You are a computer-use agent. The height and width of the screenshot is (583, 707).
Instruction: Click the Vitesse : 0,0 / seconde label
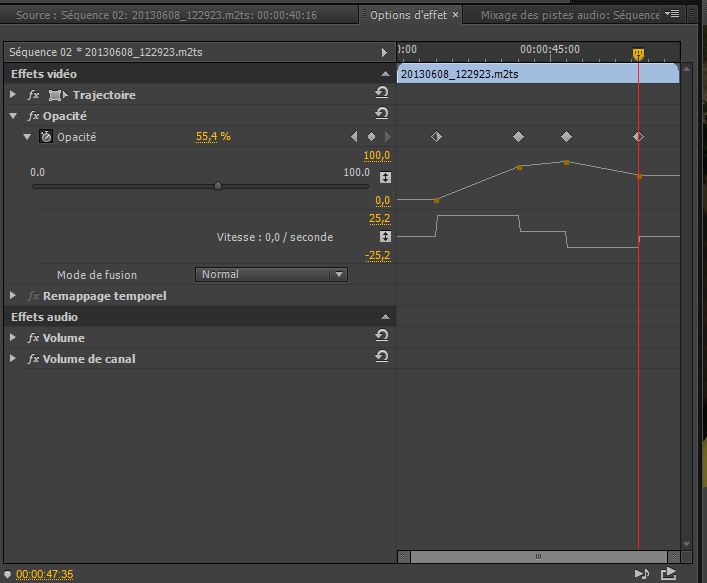[275, 237]
